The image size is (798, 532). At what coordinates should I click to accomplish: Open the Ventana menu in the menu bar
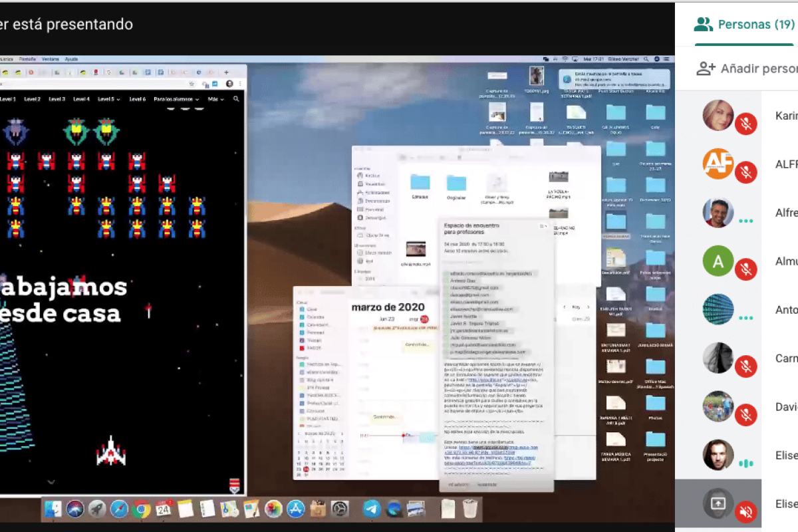(51, 59)
